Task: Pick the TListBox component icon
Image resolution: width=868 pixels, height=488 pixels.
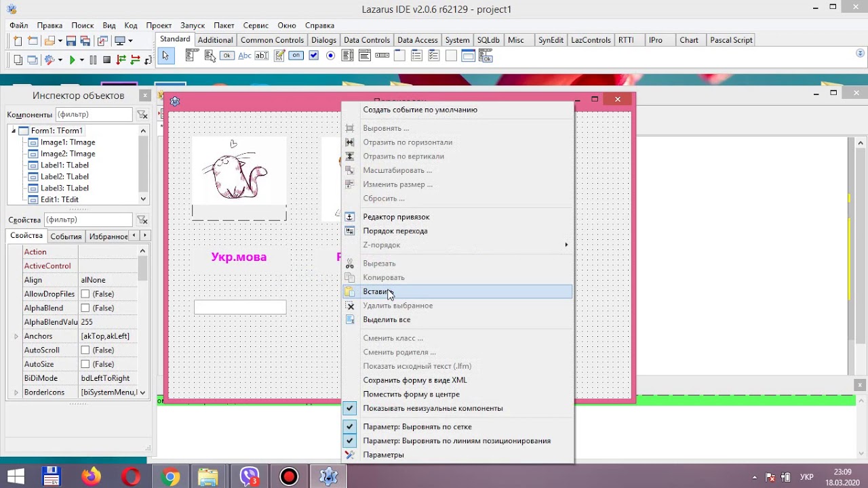Action: [348, 56]
